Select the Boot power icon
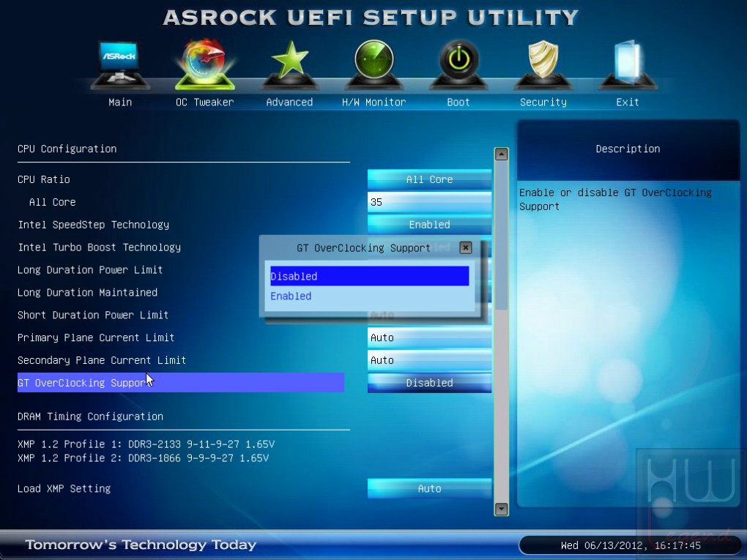Image resolution: width=747 pixels, height=560 pixels. coord(458,64)
